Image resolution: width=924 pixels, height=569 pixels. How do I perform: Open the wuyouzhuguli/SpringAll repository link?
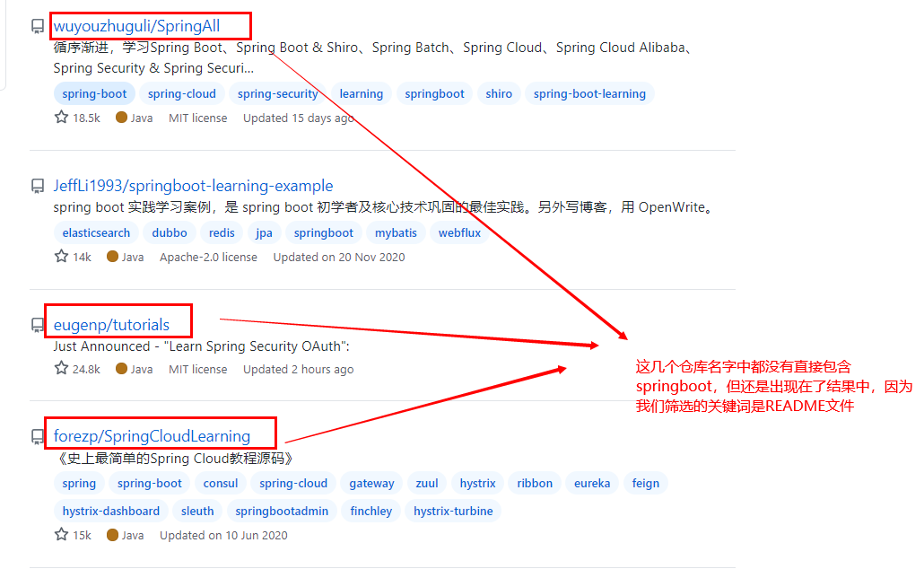pos(136,26)
